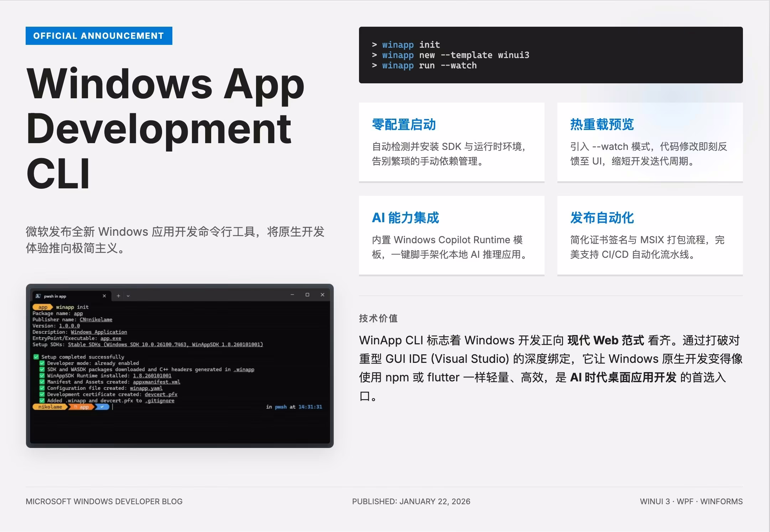This screenshot has width=770, height=532.
Task: Click the bold 'AI 时代桌面应用开发' phrase
Action: pyautogui.click(x=623, y=377)
